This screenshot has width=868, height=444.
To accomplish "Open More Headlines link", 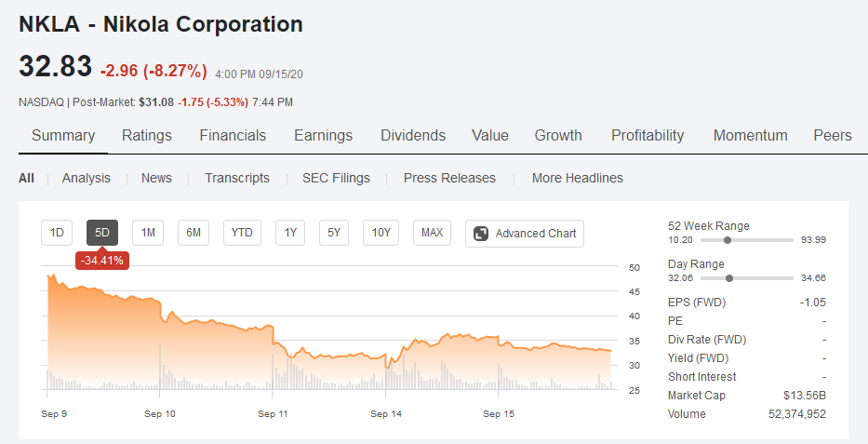I will (x=578, y=179).
